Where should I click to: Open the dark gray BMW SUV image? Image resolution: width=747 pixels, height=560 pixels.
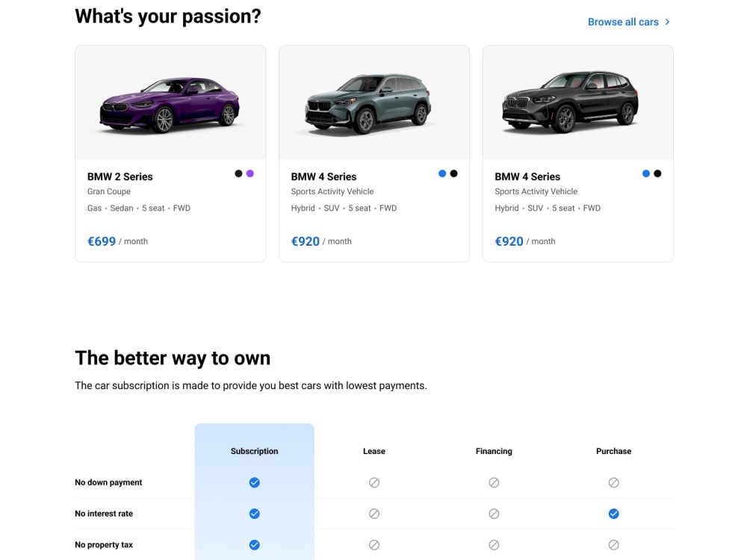[x=570, y=102]
